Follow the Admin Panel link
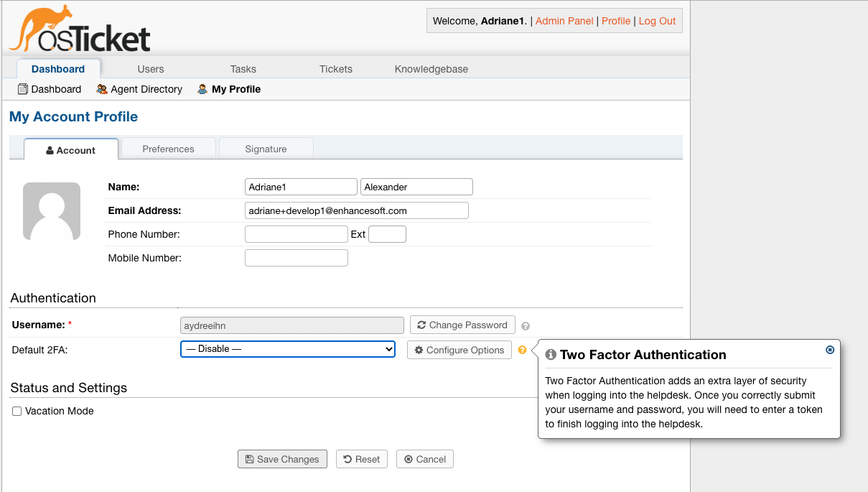This screenshot has height=492, width=868. point(564,21)
